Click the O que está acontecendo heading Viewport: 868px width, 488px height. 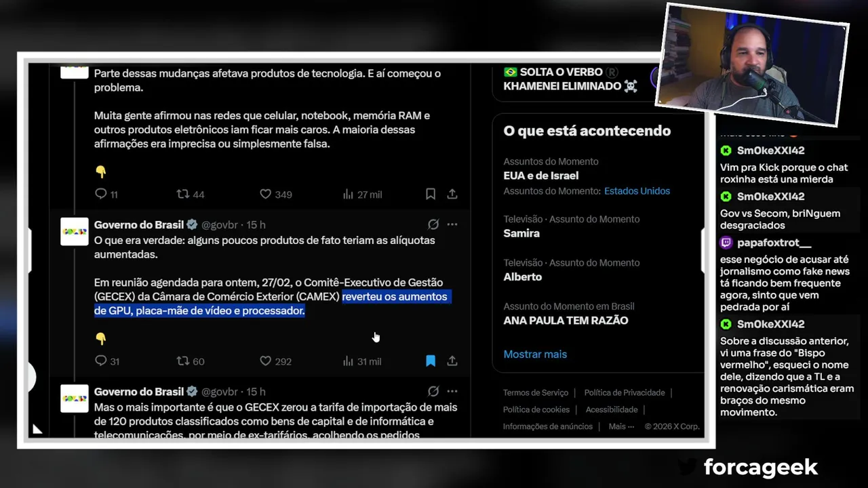pyautogui.click(x=587, y=131)
